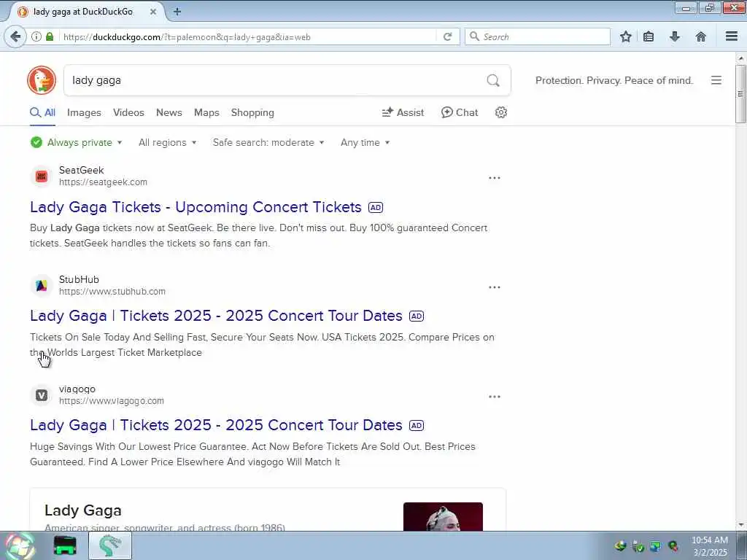Image resolution: width=747 pixels, height=560 pixels.
Task: Expand the Always private dropdown
Action: pyautogui.click(x=76, y=142)
